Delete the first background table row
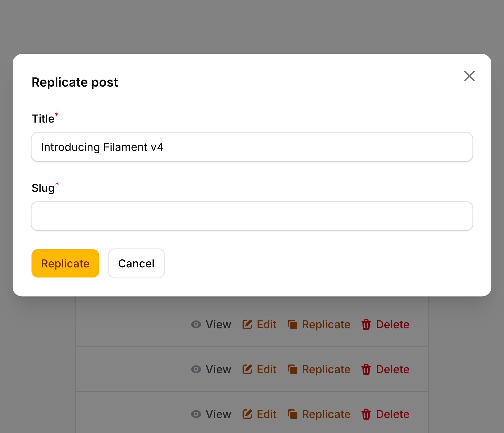The width and height of the screenshot is (504, 433). click(385, 324)
